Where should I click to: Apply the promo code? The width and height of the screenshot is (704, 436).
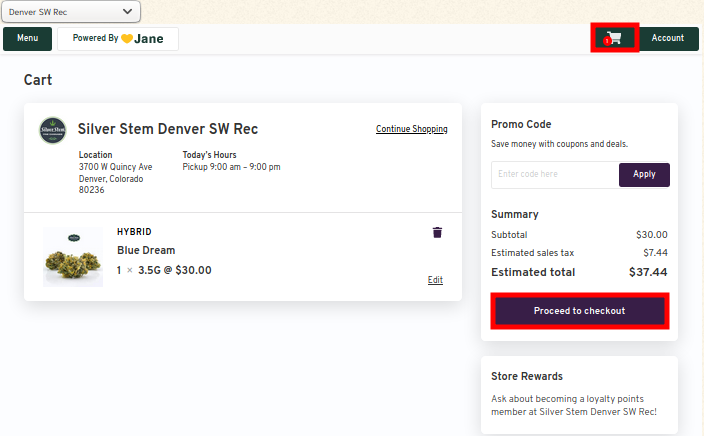(x=644, y=174)
